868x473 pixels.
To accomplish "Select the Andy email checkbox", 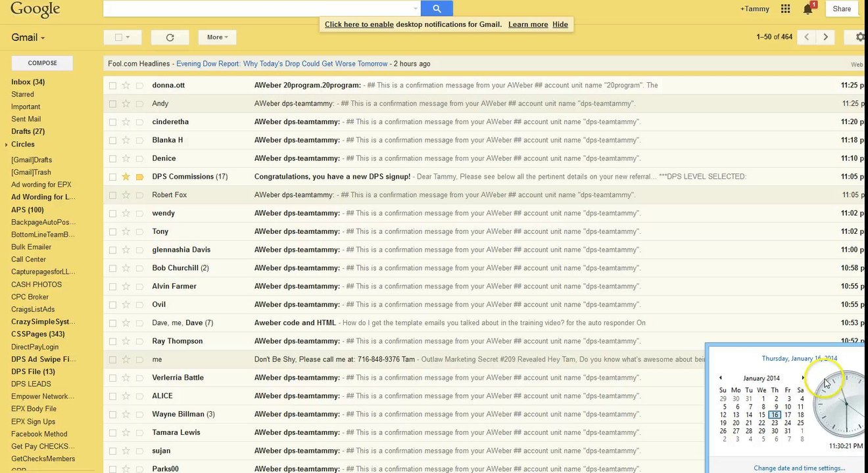I will 112,104.
